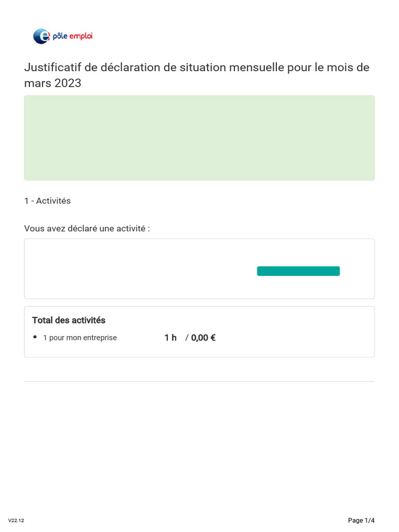This screenshot has width=399, height=532.
Task: Click the Pôle emploi circular logo icon
Action: tap(42, 36)
